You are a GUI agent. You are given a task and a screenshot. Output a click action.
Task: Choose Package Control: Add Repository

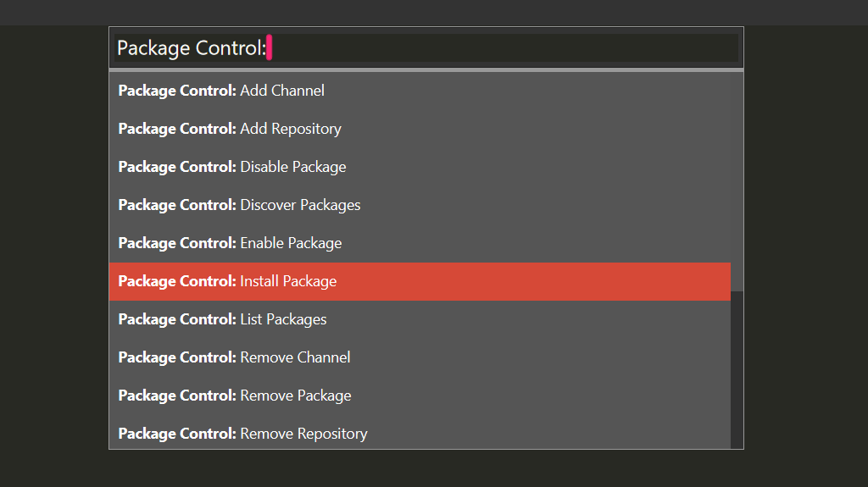[420, 129]
